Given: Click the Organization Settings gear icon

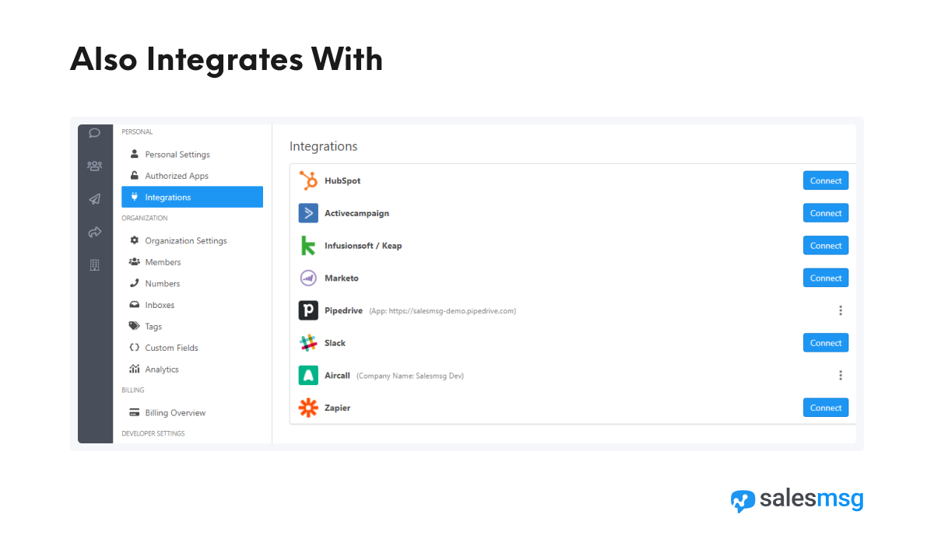Looking at the screenshot, I should 134,240.
